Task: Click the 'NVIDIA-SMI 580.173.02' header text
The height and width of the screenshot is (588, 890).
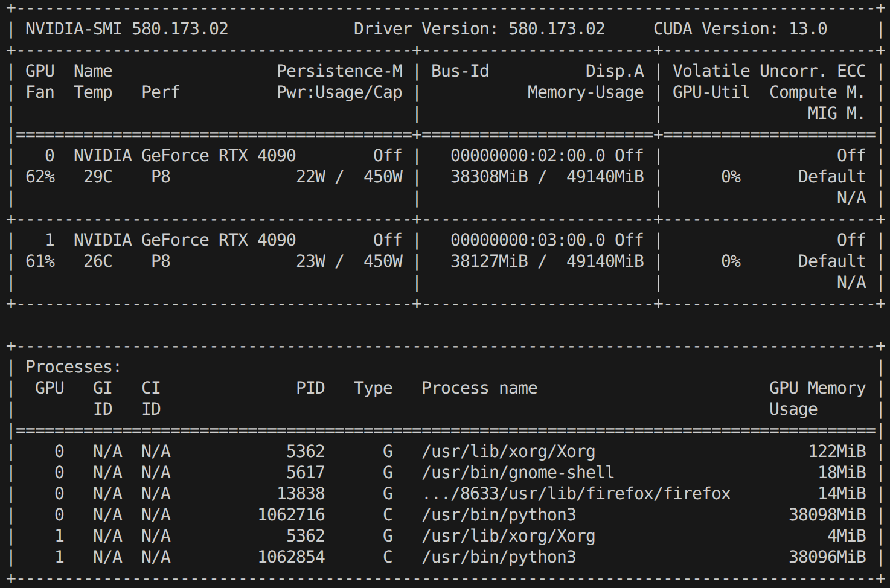Action: click(127, 29)
